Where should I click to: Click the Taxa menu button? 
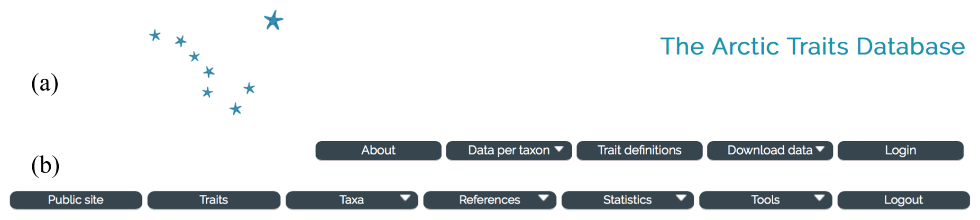coord(351,200)
